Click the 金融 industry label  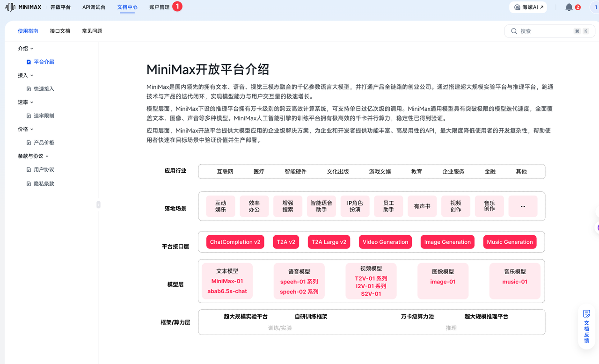(x=490, y=172)
